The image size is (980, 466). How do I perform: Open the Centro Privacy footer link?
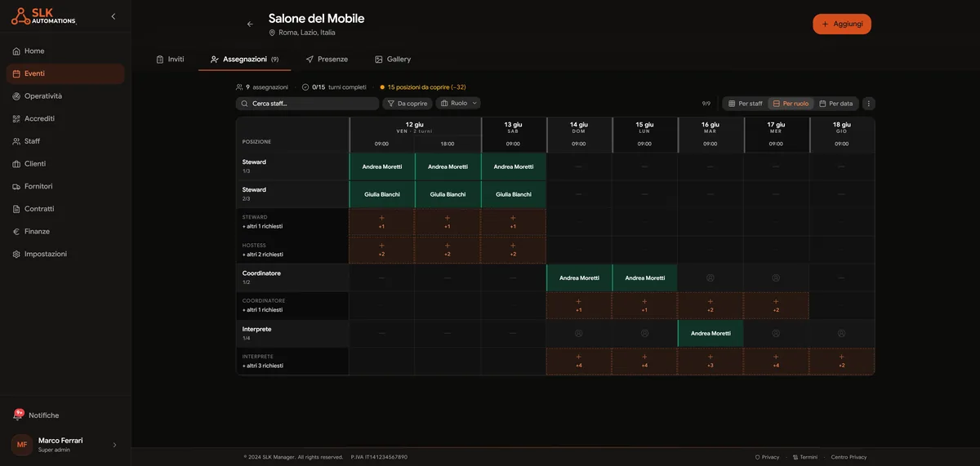click(849, 457)
